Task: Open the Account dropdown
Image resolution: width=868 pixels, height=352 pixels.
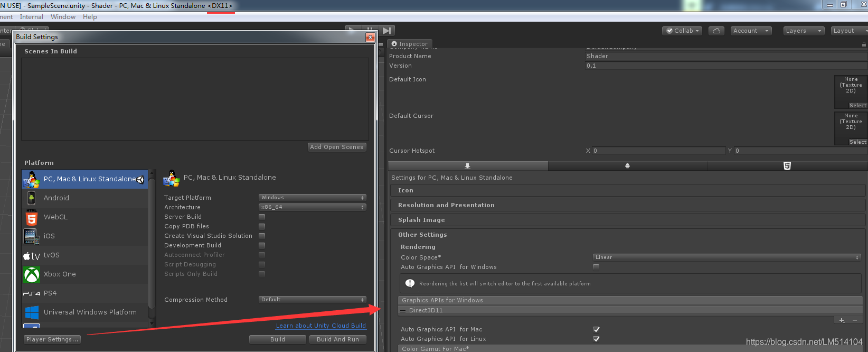Action: point(751,31)
